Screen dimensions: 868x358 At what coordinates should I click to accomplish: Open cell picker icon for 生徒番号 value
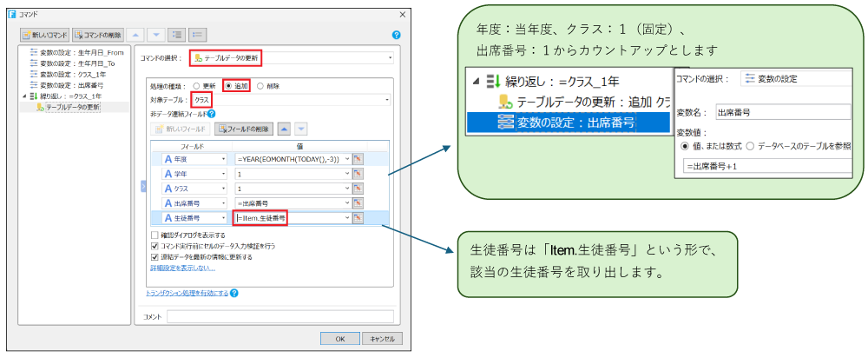(x=358, y=218)
